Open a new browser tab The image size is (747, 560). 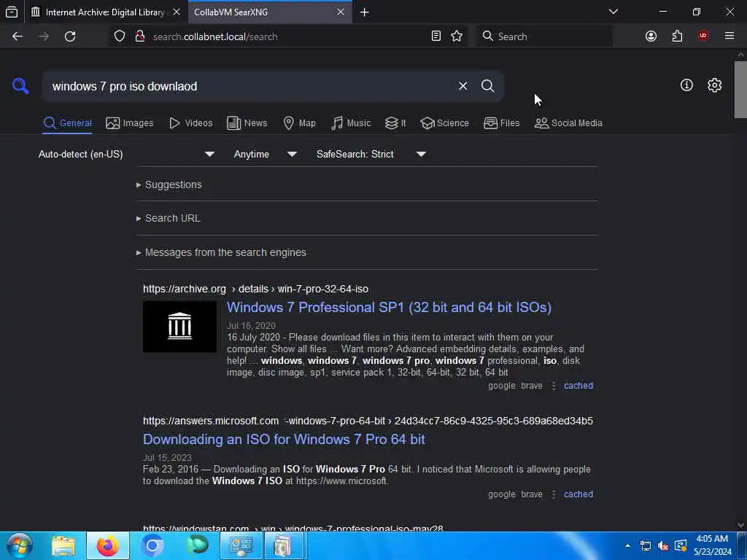tap(365, 12)
